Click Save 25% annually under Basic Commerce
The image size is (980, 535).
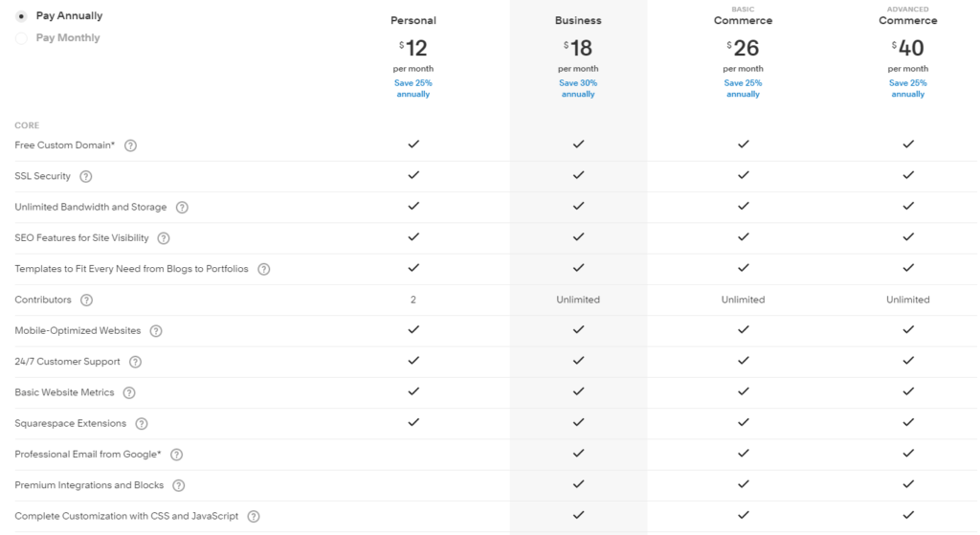(x=743, y=89)
